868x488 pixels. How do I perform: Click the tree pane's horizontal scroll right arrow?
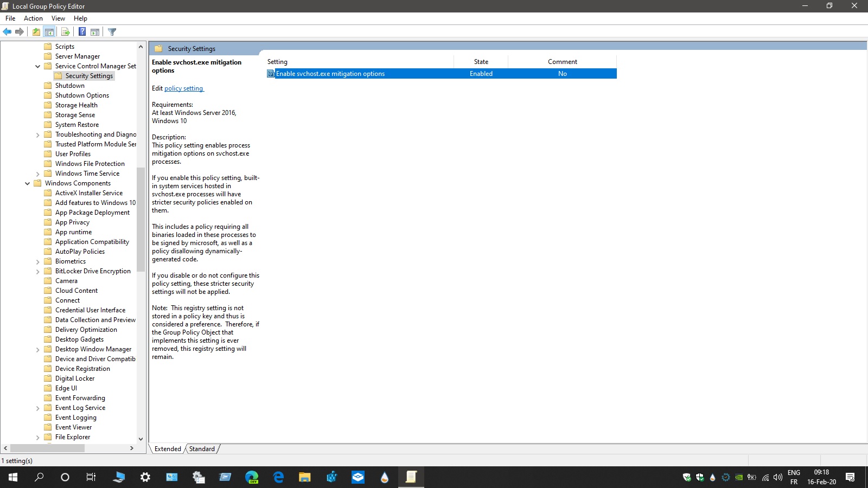tap(132, 448)
